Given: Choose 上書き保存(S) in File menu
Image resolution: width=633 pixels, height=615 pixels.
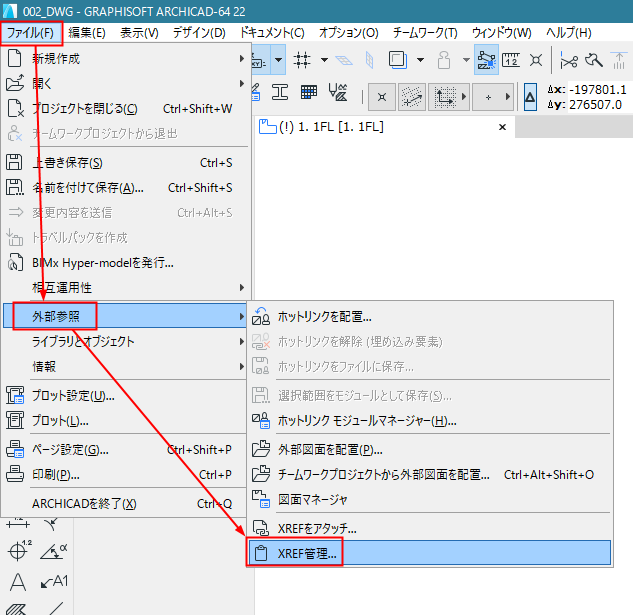Looking at the screenshot, I should pyautogui.click(x=126, y=163).
